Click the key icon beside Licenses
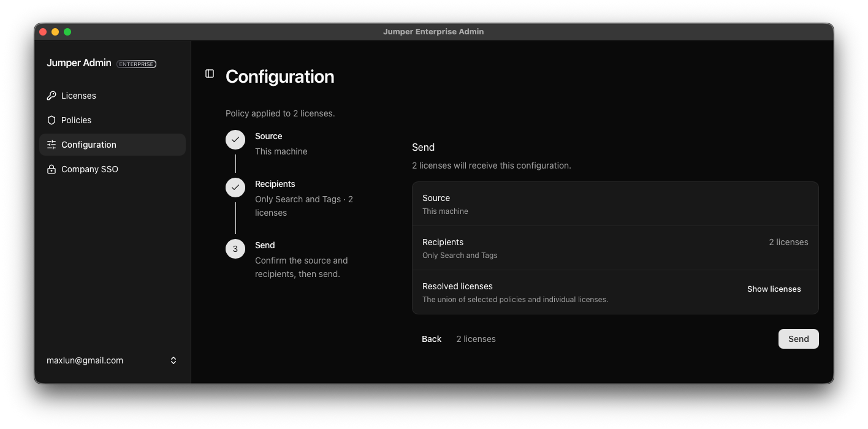This screenshot has width=868, height=429. click(x=51, y=96)
